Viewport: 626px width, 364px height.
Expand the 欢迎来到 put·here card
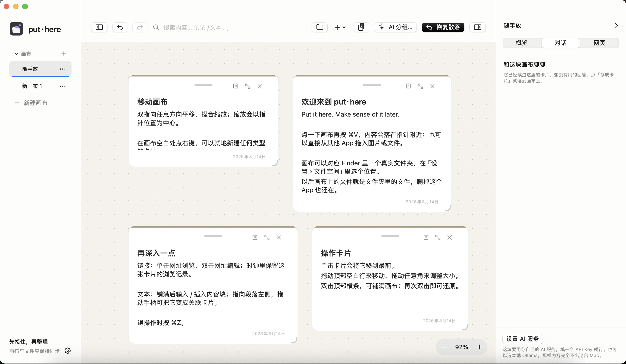420,86
